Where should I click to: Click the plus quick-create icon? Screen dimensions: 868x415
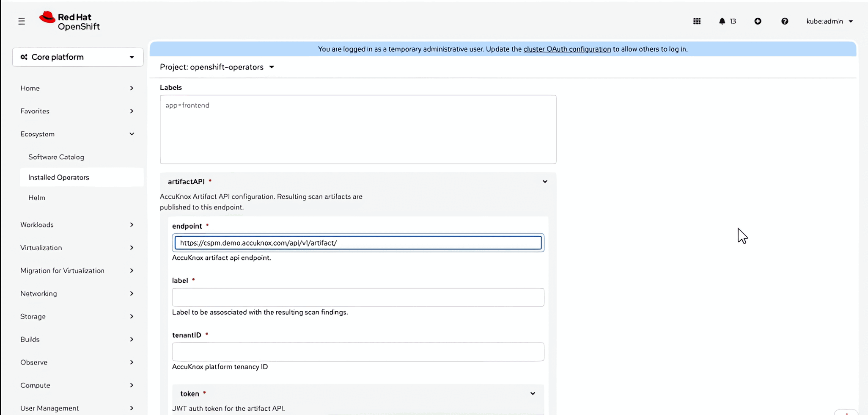coord(758,21)
